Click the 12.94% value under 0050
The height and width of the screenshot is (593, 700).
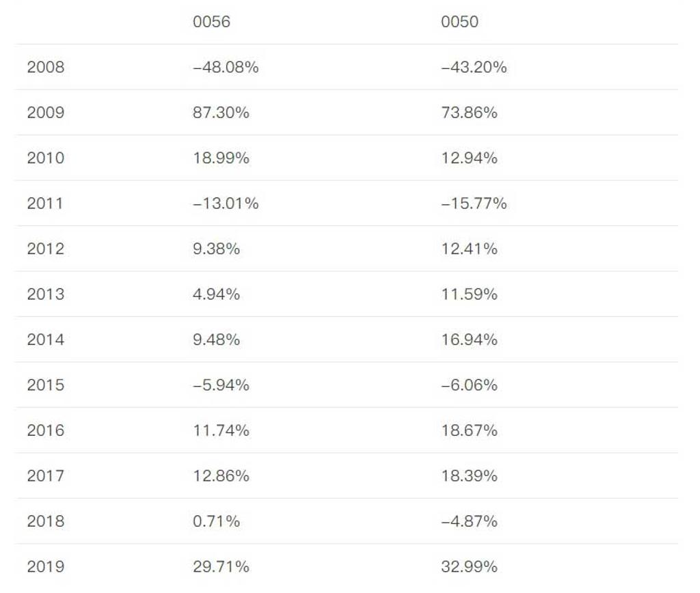(469, 158)
